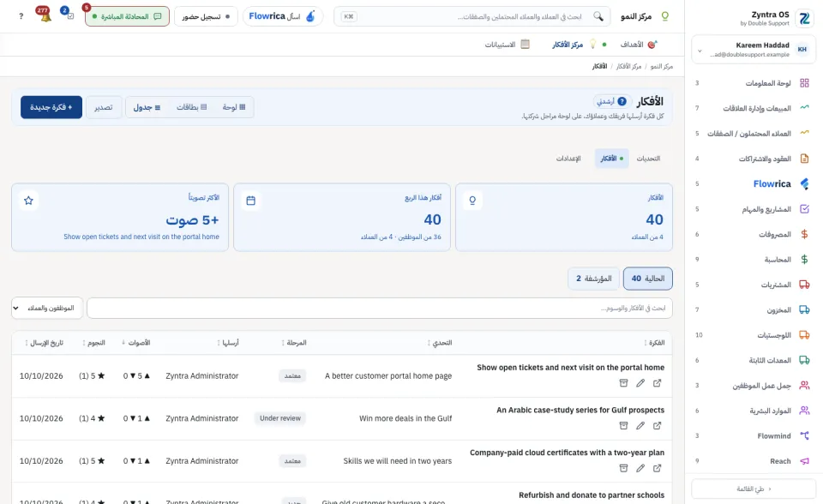The image size is (823, 504).
Task: Open المحادثة المباشرة live chat button
Action: coord(127,16)
